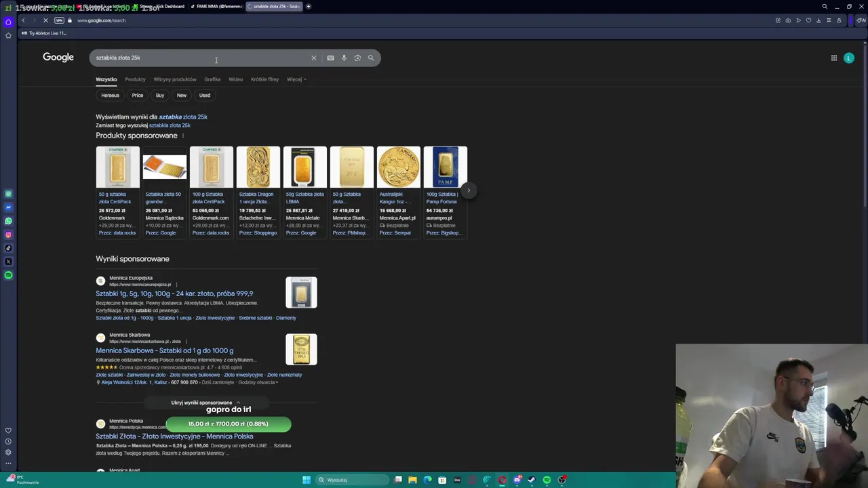The height and width of the screenshot is (488, 868).
Task: Click the Windows taskbar Wyszukaj box
Action: (x=353, y=480)
